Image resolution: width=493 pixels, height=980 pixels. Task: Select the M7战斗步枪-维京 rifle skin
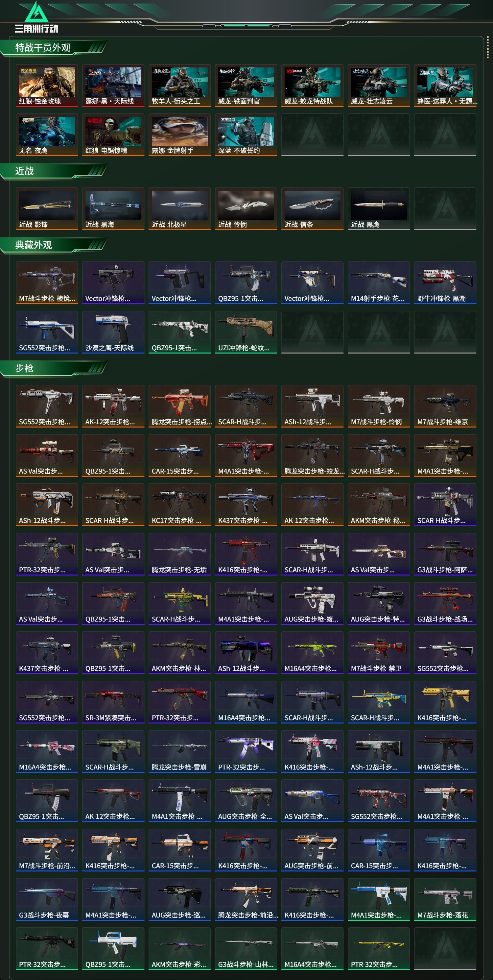tap(445, 406)
